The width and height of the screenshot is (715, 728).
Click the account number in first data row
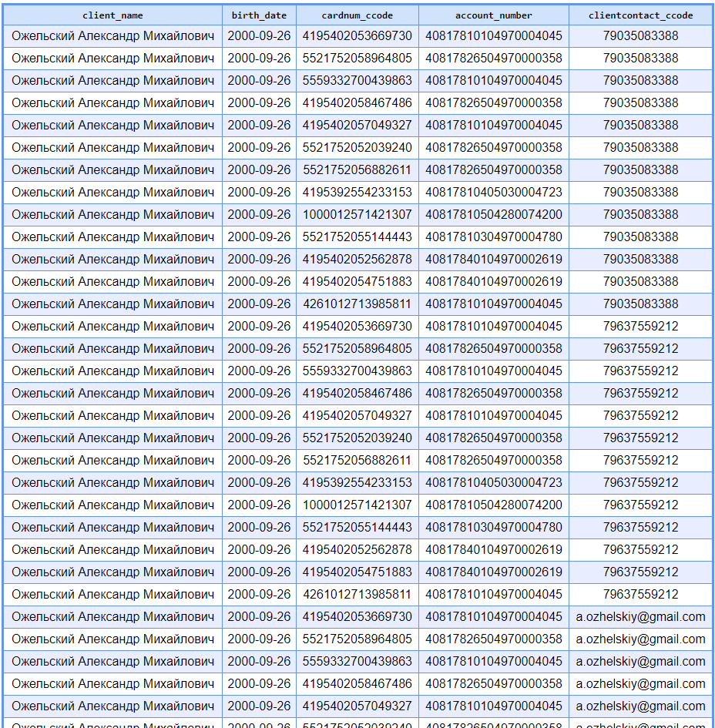click(x=493, y=35)
